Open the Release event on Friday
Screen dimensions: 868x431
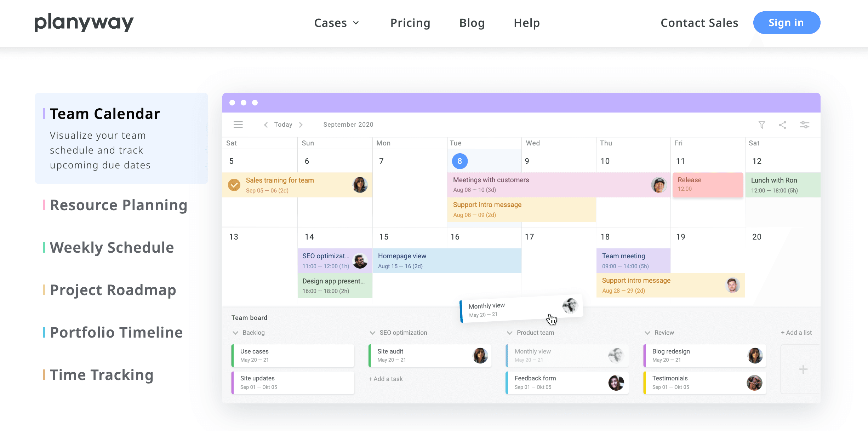click(708, 184)
